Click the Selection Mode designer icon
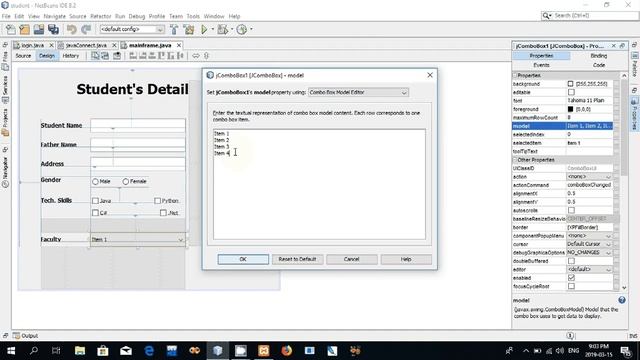The height and width of the screenshot is (360, 640). [x=95, y=56]
